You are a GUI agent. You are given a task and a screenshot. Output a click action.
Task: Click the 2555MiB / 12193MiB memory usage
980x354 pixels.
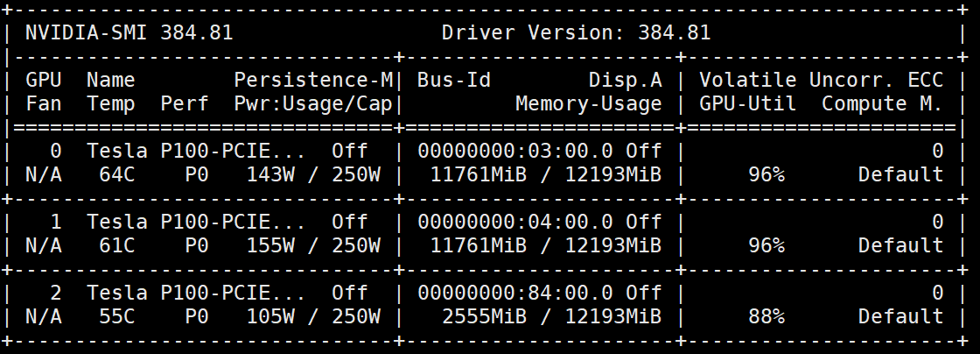pos(552,316)
